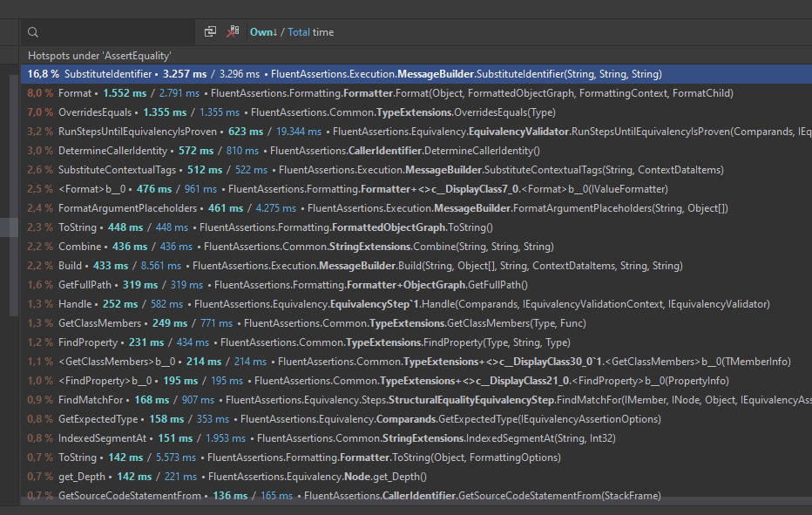Select the GetClassMembers 1,3 % row
The height and width of the screenshot is (515, 812).
(x=416, y=323)
